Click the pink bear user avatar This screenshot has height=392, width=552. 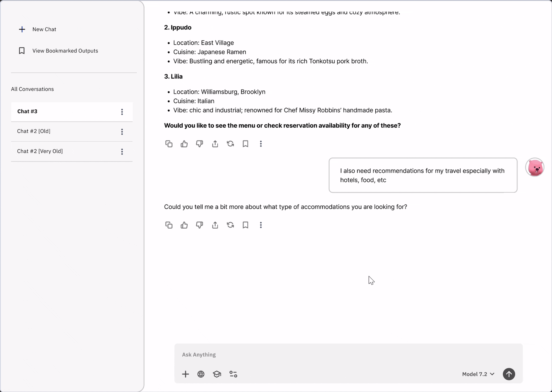point(535,167)
